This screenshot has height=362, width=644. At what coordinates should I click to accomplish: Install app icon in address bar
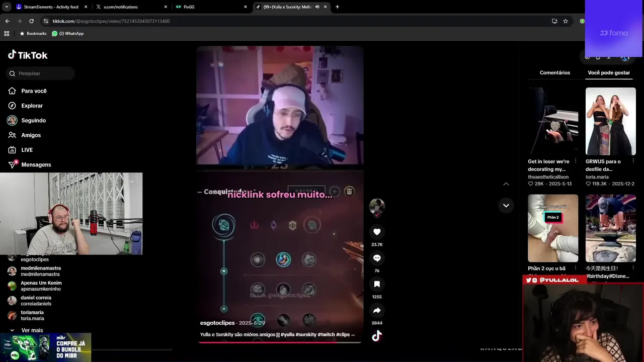[554, 21]
